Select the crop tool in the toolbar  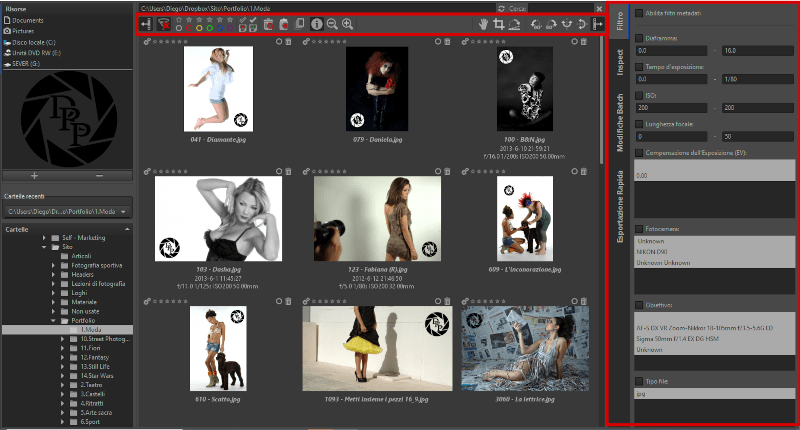501,24
